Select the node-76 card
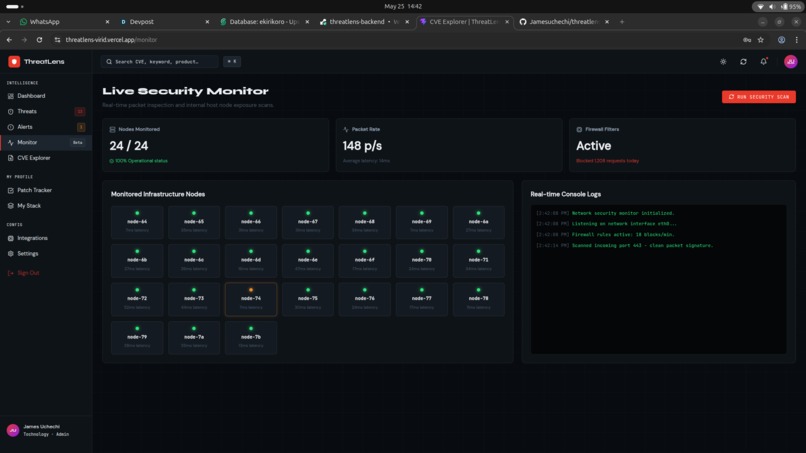 [365, 299]
